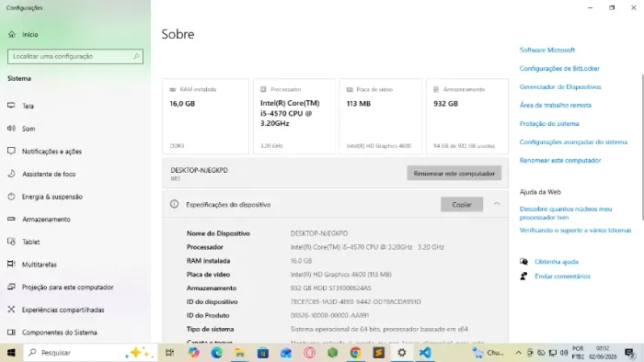Click the search magnifier in settings search box
The width and height of the screenshot is (644, 362).
tap(136, 56)
